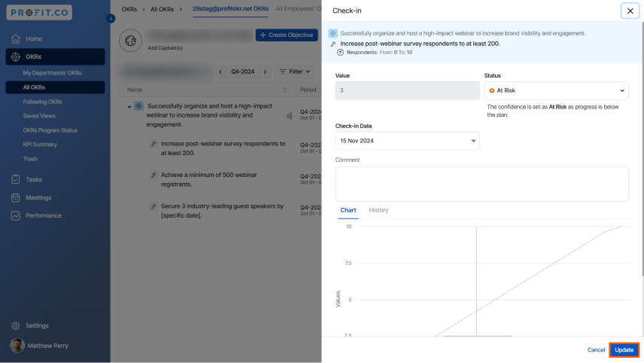Click the OKRs target icon
This screenshot has width=644, height=363.
pyautogui.click(x=16, y=56)
